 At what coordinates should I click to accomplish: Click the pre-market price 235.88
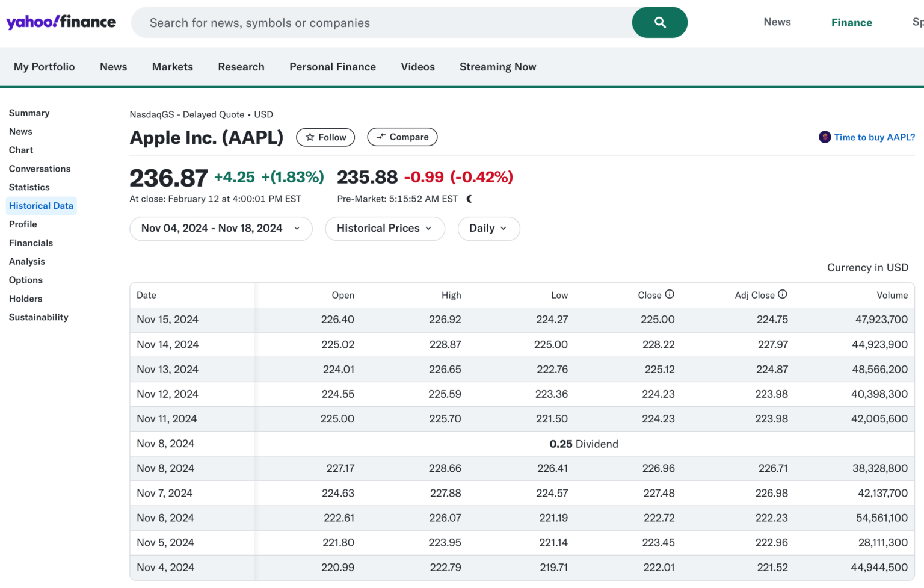(368, 177)
